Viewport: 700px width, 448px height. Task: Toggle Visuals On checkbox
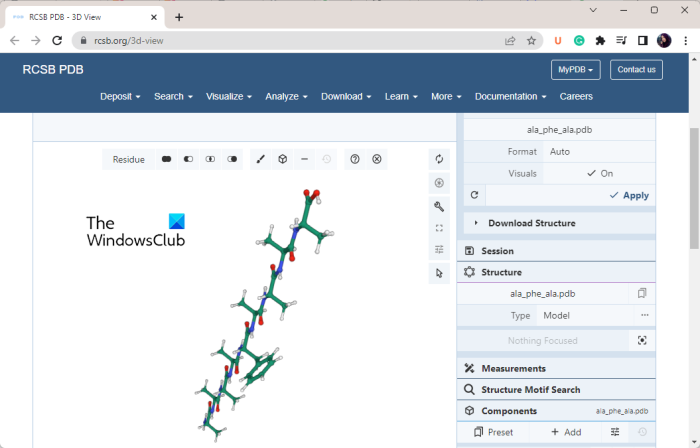[600, 174]
